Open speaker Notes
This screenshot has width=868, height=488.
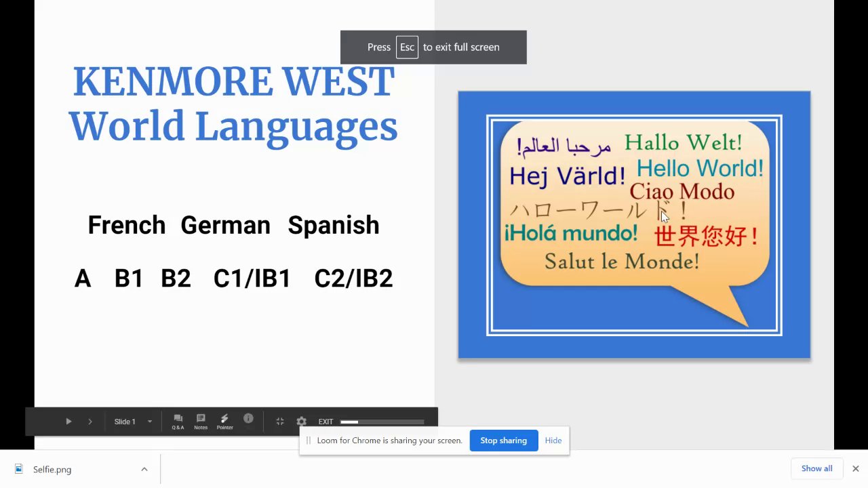point(201,422)
